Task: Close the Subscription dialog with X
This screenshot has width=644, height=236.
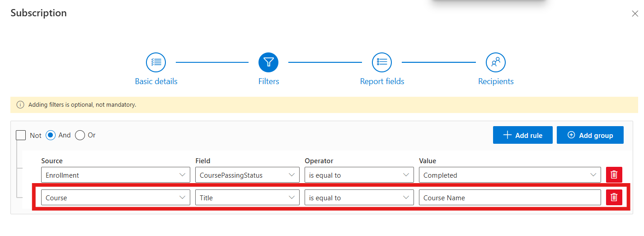Action: pos(635,14)
